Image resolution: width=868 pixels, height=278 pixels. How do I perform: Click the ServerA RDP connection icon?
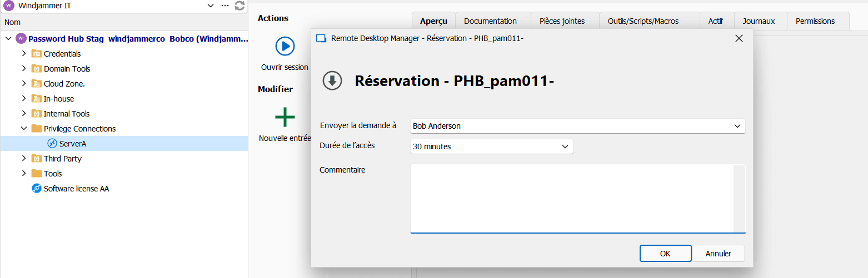coord(52,144)
